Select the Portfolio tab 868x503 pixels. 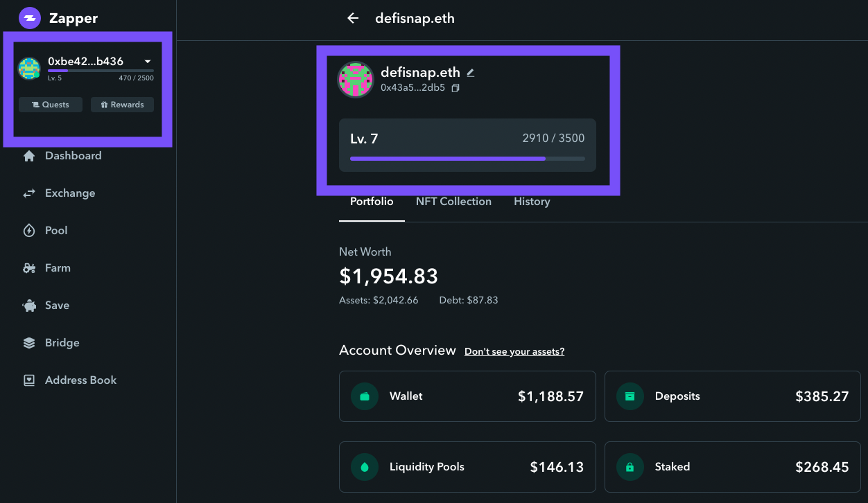point(372,202)
